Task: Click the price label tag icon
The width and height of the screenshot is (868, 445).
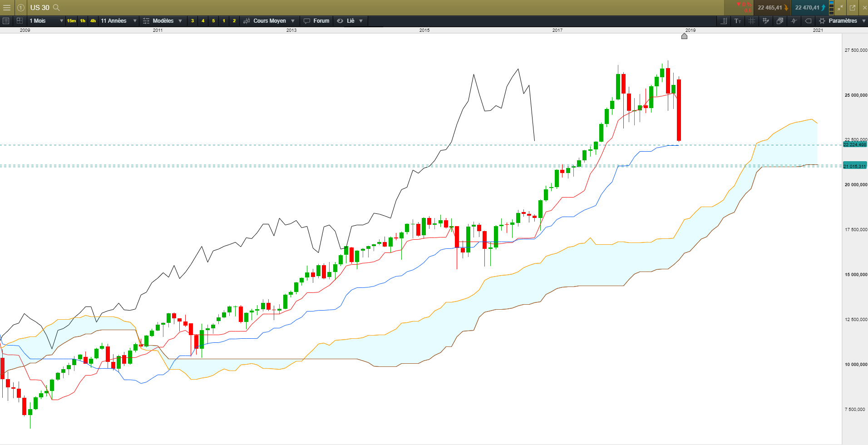Action: pos(808,21)
